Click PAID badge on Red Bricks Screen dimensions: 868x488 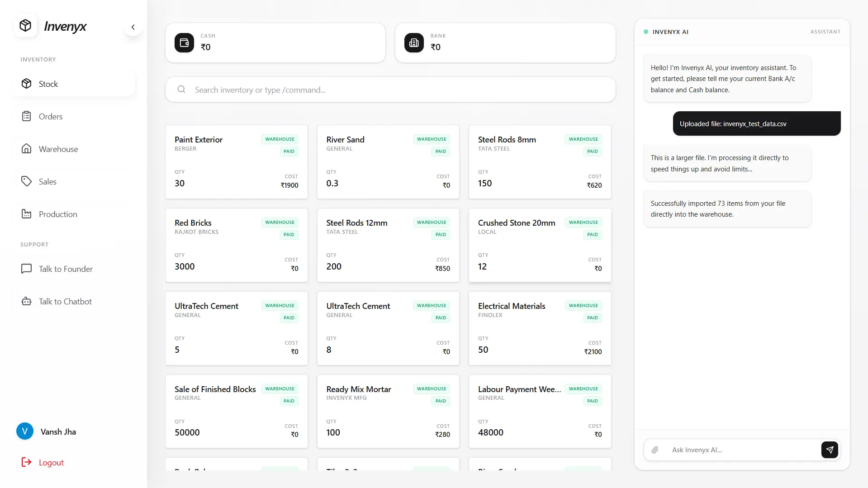click(289, 235)
